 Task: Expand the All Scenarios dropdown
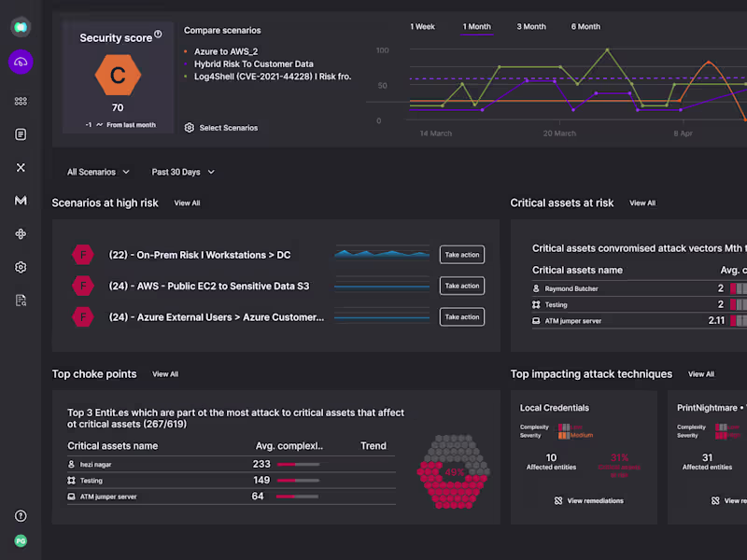point(97,172)
